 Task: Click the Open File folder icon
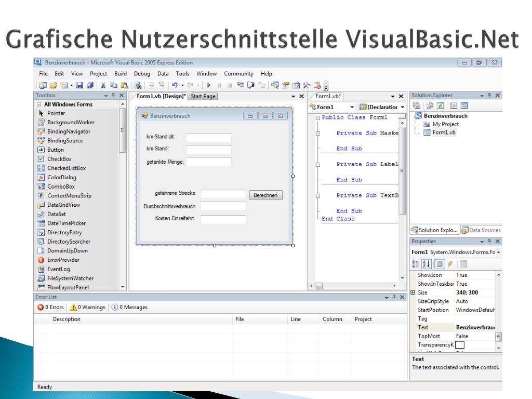pos(54,85)
